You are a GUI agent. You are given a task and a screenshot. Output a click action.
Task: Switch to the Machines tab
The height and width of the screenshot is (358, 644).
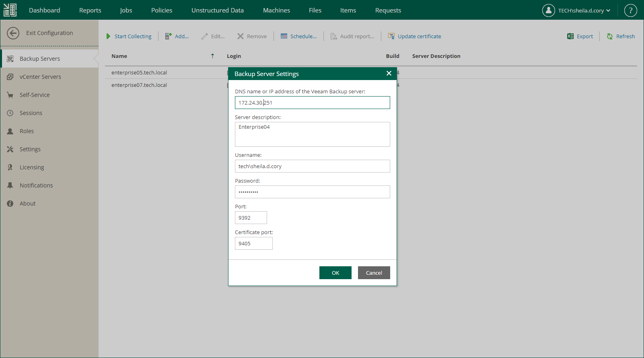(276, 10)
